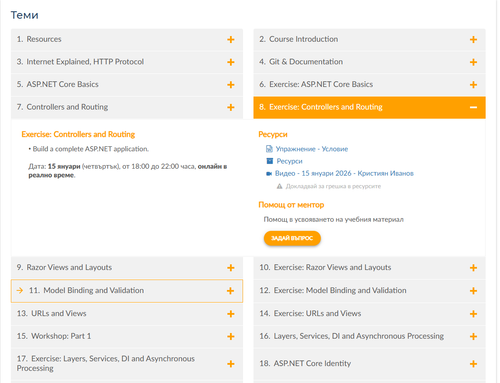The width and height of the screenshot is (500, 383).
Task: Click document icon beside Упражнение - Условие
Action: point(269,149)
